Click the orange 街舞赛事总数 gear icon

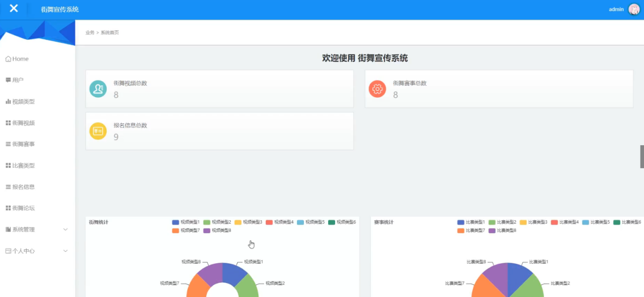pyautogui.click(x=377, y=89)
